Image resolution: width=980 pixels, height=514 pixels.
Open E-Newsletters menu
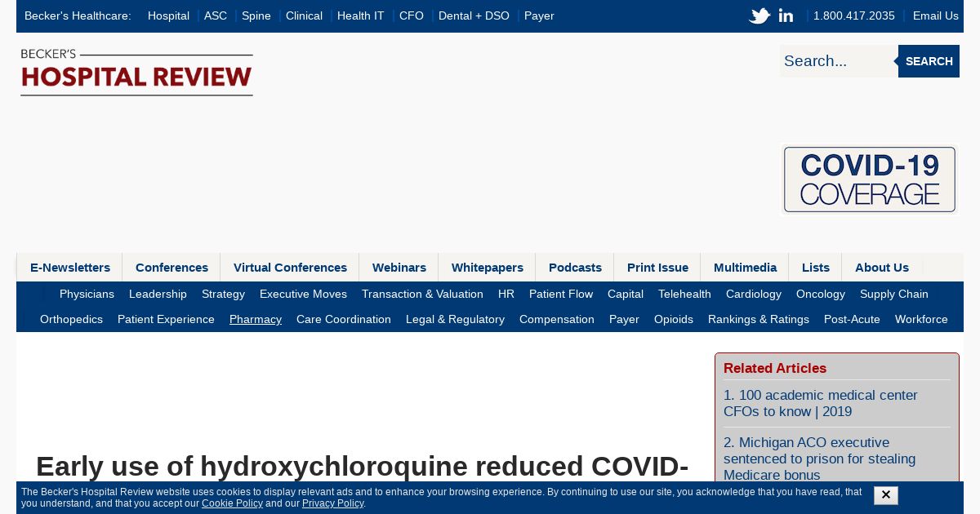(70, 268)
